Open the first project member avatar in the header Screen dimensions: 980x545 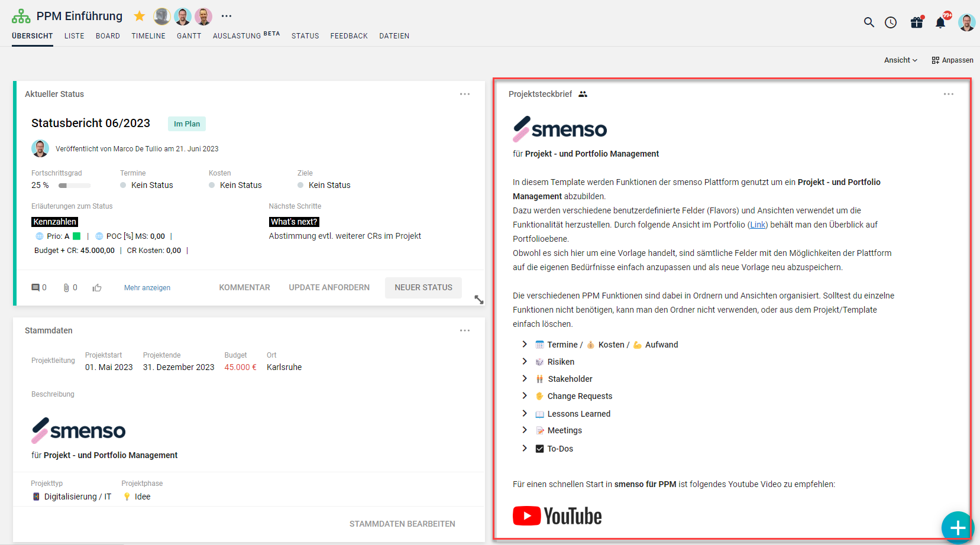[x=162, y=17]
